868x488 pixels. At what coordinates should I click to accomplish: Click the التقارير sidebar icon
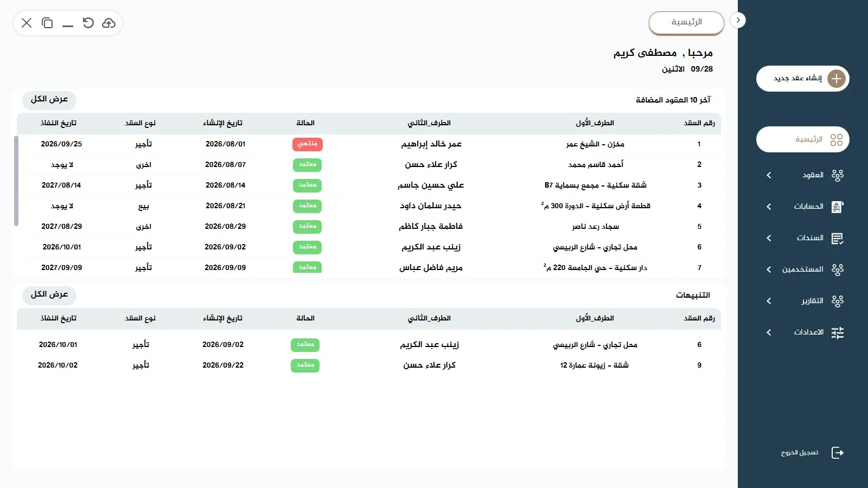click(837, 301)
